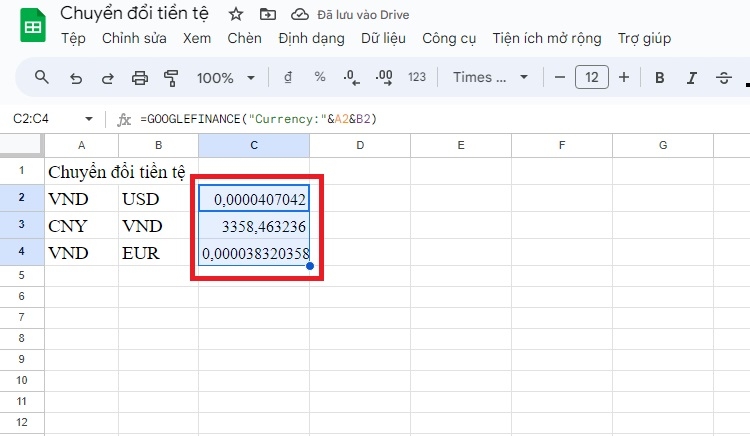
Task: Click the font size field showing 12
Action: point(592,77)
